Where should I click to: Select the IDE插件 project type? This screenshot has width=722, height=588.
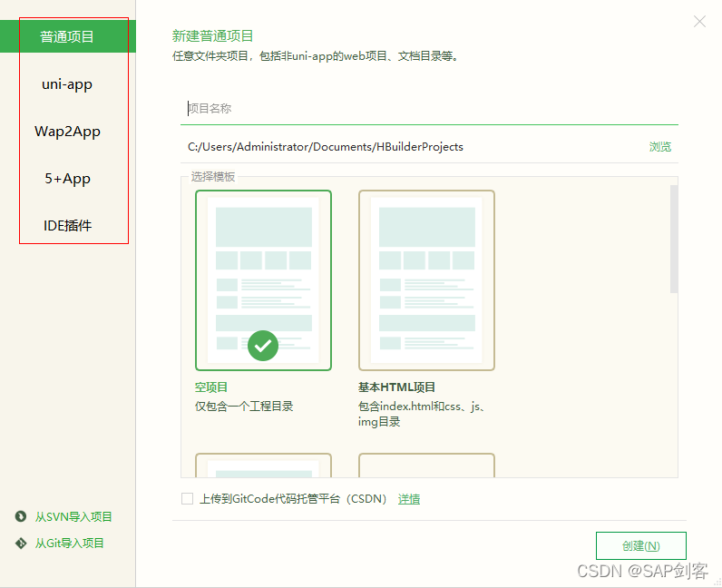pyautogui.click(x=67, y=225)
